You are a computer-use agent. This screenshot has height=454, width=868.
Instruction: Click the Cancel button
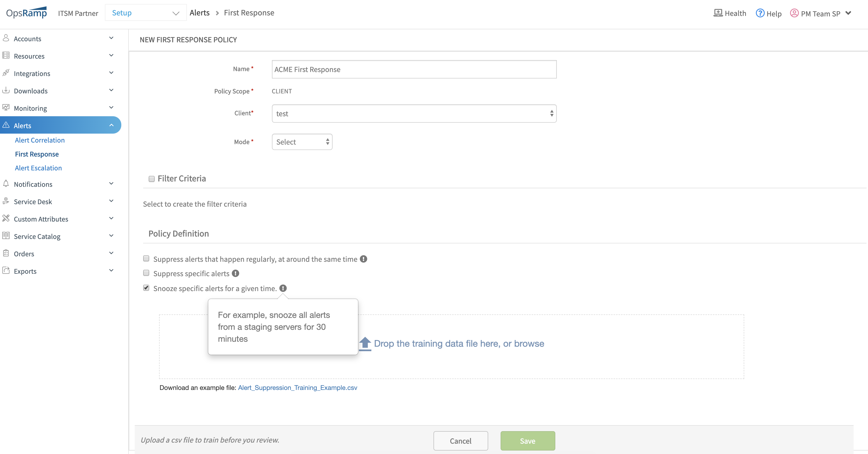pos(461,441)
